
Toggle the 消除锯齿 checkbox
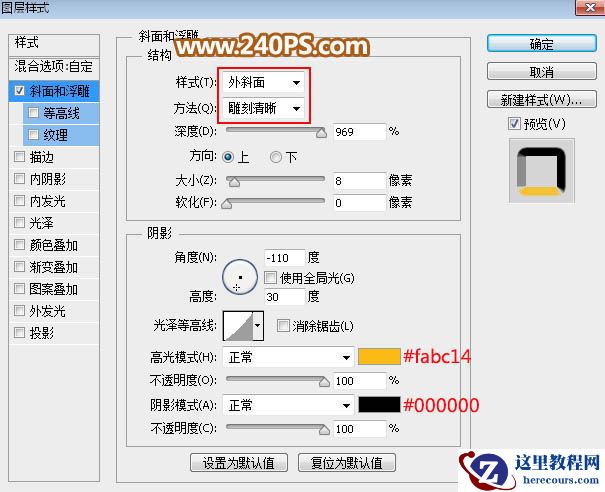point(283,325)
